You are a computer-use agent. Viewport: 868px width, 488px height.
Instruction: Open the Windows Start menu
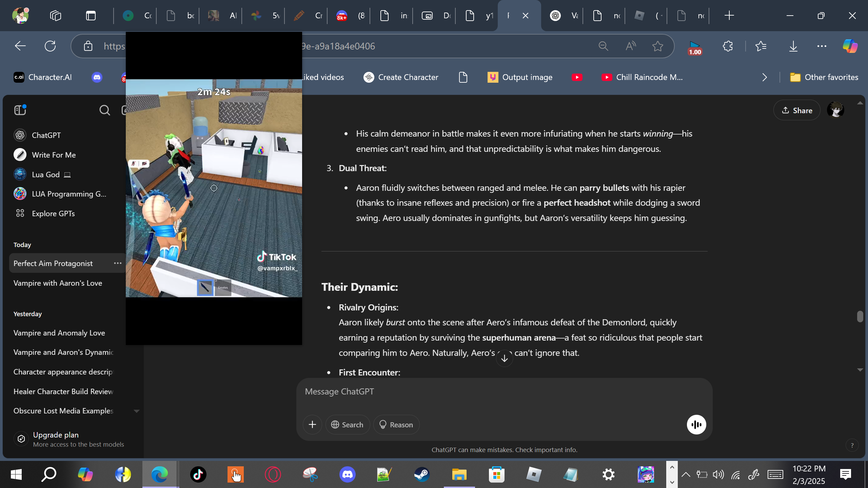(x=16, y=474)
